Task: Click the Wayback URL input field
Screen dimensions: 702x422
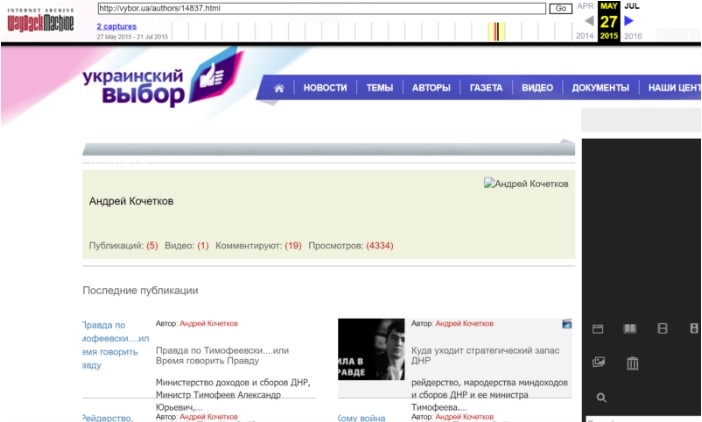Action: point(321,8)
